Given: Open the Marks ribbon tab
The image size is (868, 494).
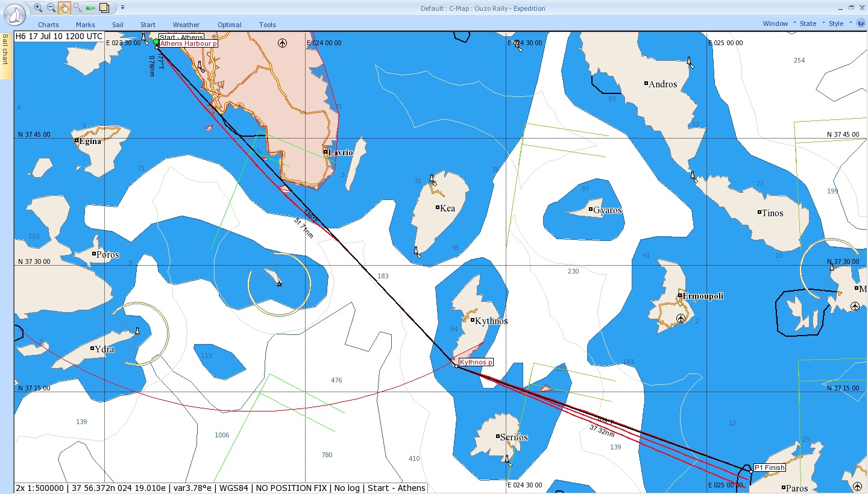Looking at the screenshot, I should (86, 25).
